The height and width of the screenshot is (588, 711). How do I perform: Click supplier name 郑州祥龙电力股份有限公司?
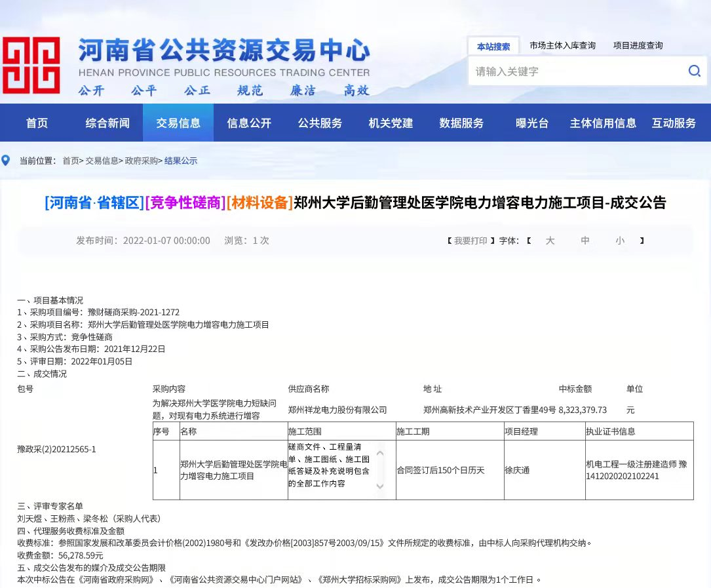tap(337, 410)
